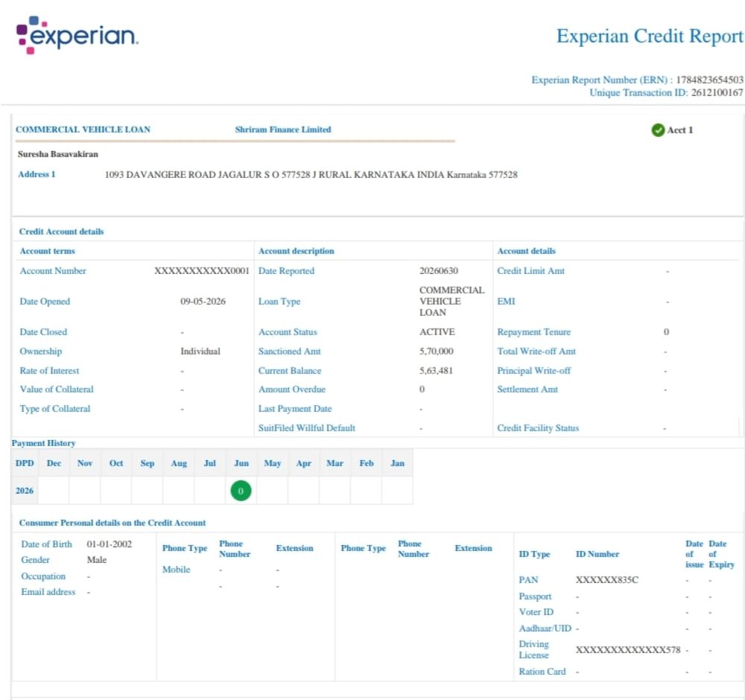Screen dimensions: 745x700
Task: Click the Settlement Amt label
Action: pyautogui.click(x=527, y=389)
